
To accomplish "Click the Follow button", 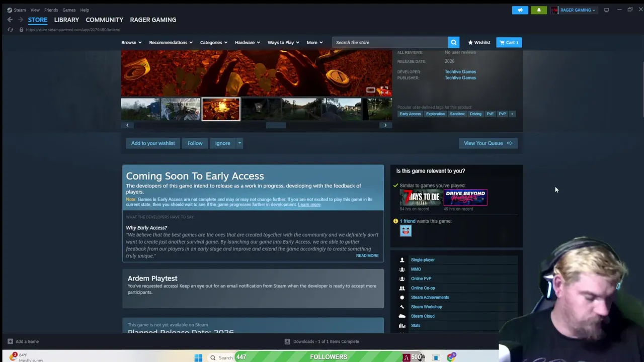I will tap(195, 143).
